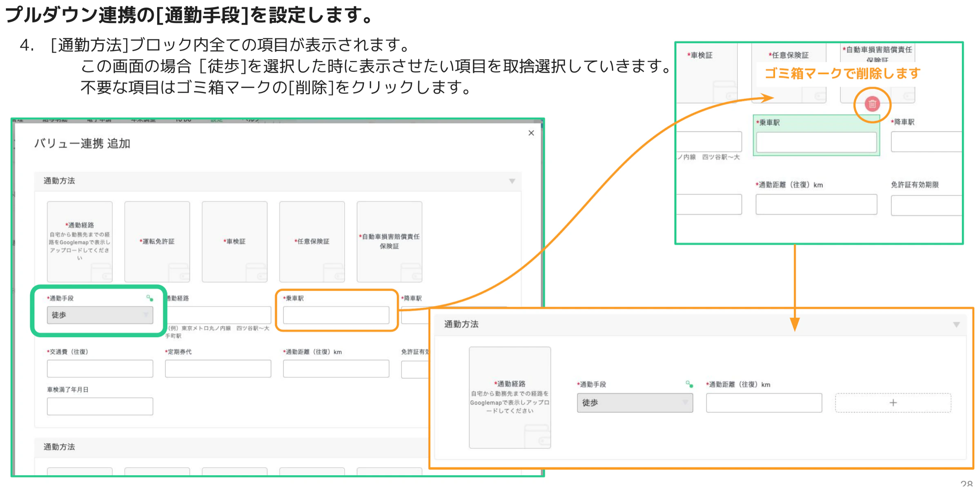This screenshot has height=492, width=980.
Task: Collapse the 通勤方法 arrow in the panel with the + placeholder
Action: pos(956,324)
